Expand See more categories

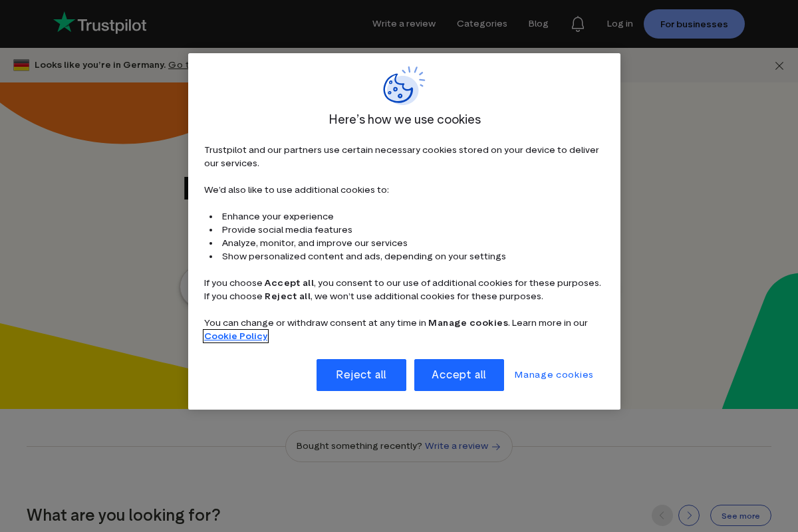coord(740,515)
